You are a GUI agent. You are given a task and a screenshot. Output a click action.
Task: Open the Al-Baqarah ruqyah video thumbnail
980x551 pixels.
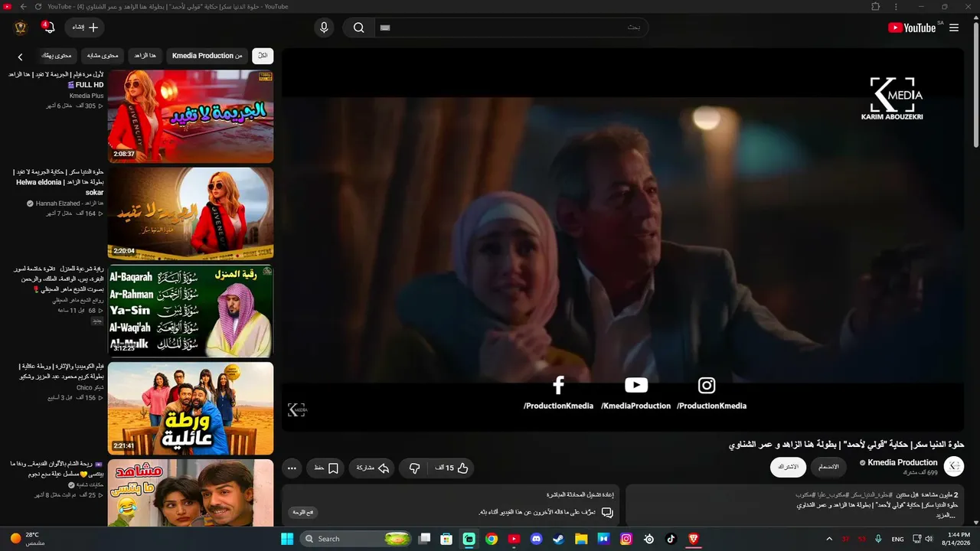coord(191,311)
